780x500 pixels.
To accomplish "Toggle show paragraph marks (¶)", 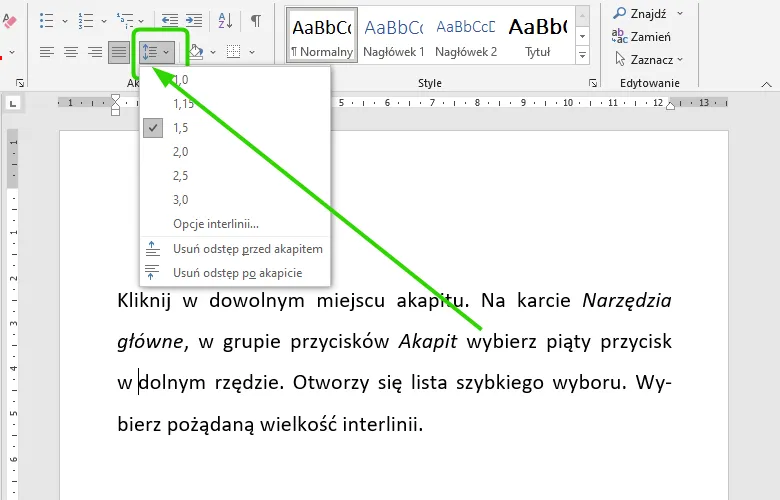I will click(x=256, y=20).
